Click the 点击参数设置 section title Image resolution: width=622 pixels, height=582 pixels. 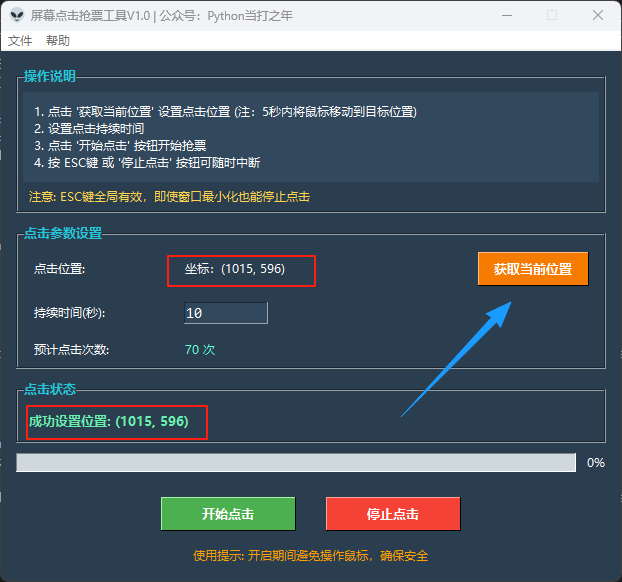click(63, 233)
